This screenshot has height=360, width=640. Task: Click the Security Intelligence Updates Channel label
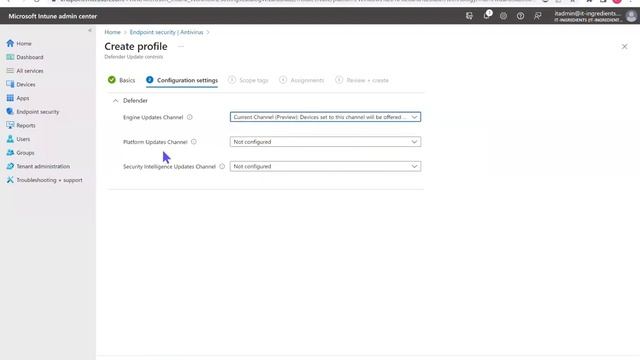pos(169,167)
